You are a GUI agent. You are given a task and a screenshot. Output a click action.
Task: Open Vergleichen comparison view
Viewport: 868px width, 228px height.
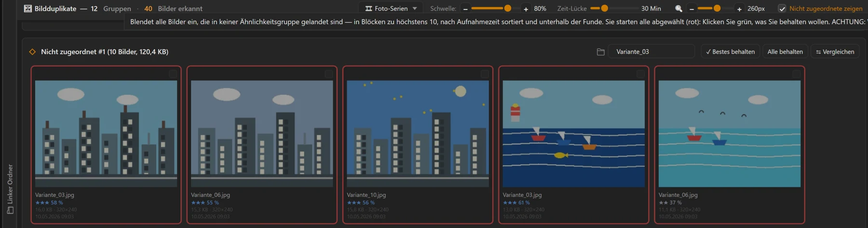tap(835, 52)
